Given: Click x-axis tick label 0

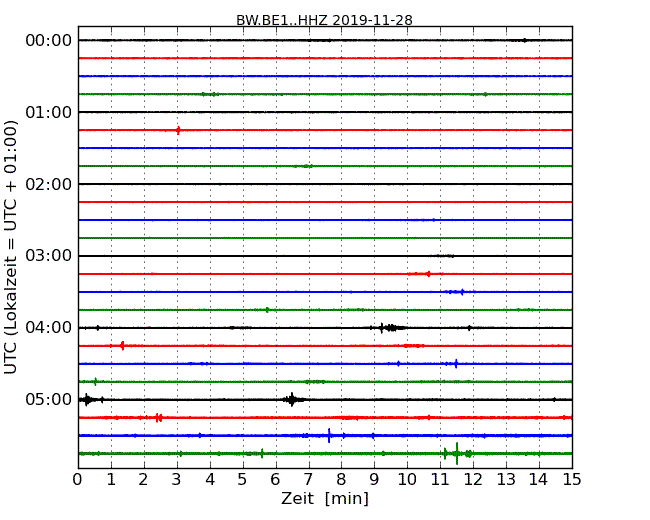Looking at the screenshot, I should click(78, 480).
